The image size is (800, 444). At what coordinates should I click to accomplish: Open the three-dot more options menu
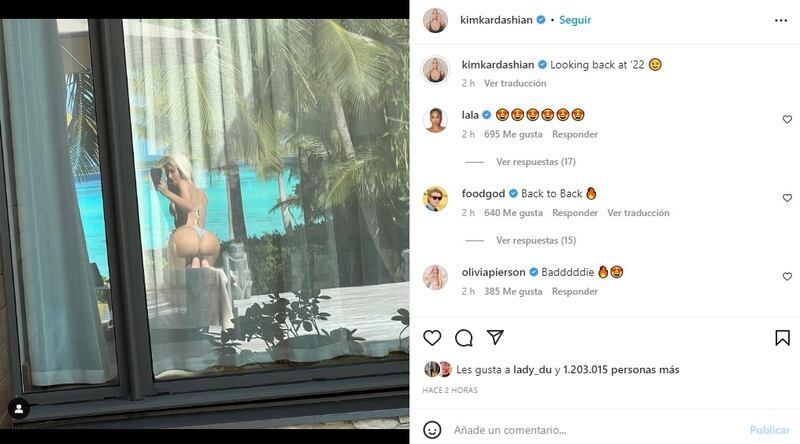click(781, 20)
